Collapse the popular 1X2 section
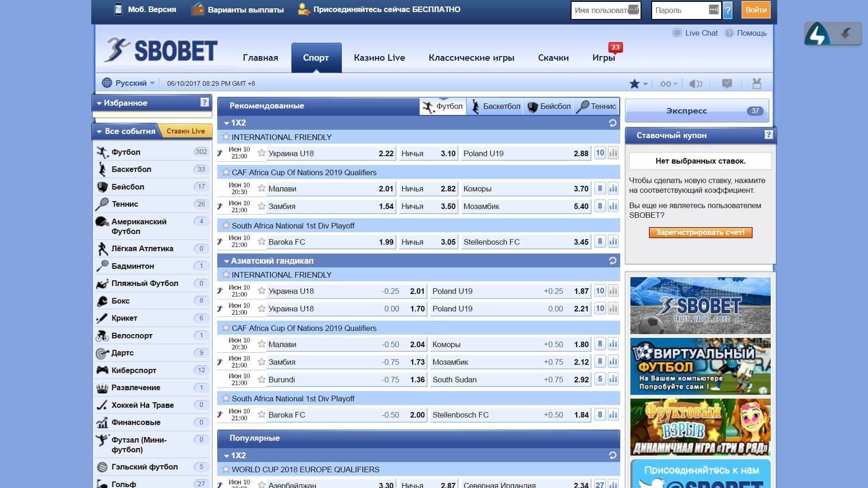Viewport: 868px width, 488px height. [x=226, y=456]
